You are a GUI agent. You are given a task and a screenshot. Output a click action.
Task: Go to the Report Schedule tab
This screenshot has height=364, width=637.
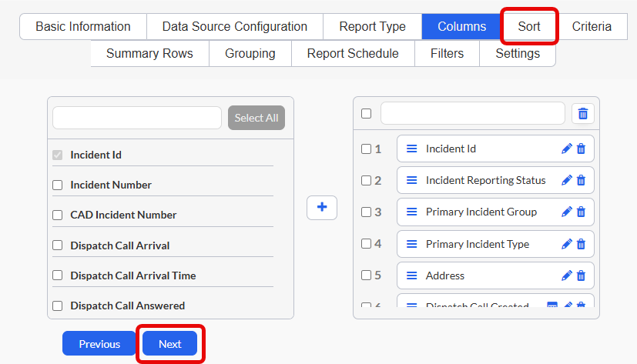coord(353,54)
